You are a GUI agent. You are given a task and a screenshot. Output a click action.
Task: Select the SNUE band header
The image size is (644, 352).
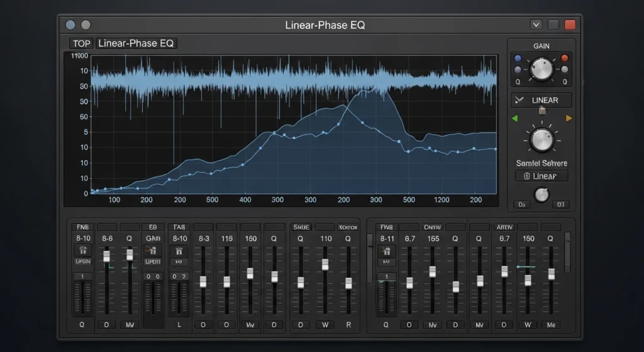coord(301,227)
